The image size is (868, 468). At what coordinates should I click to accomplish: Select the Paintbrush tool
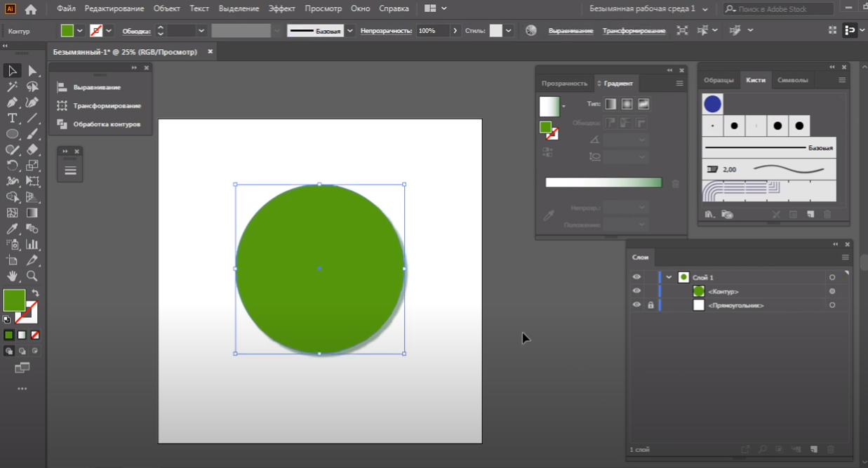point(32,134)
